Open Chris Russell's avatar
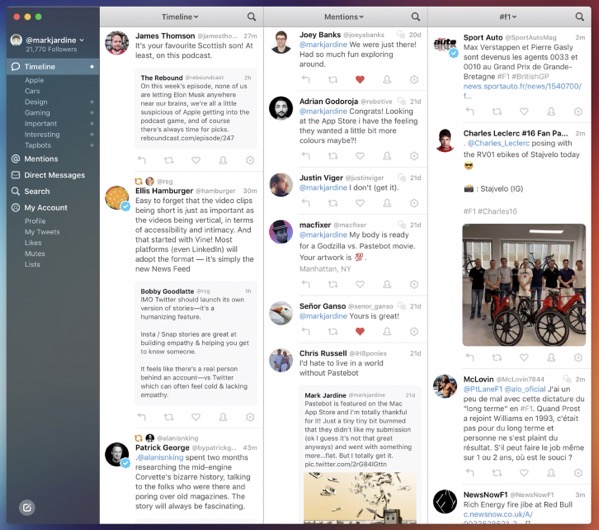 coord(281,360)
